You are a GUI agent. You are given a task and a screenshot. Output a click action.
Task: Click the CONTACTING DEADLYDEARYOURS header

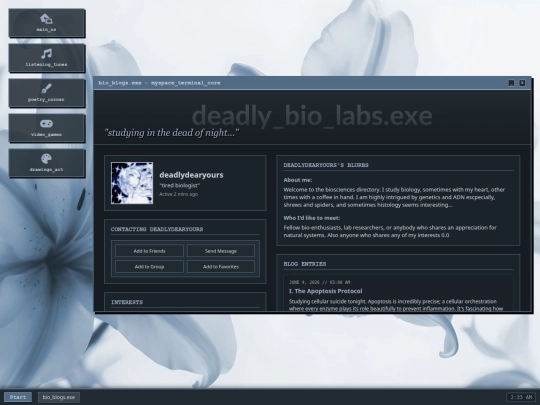coord(157,229)
